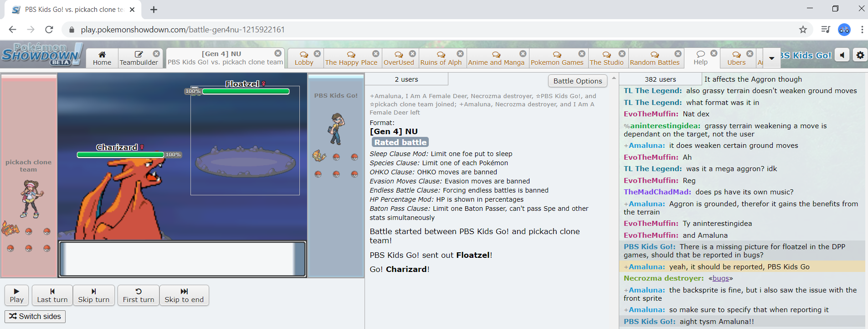Bookmark this page with star icon
868x329 pixels.
coord(803,30)
